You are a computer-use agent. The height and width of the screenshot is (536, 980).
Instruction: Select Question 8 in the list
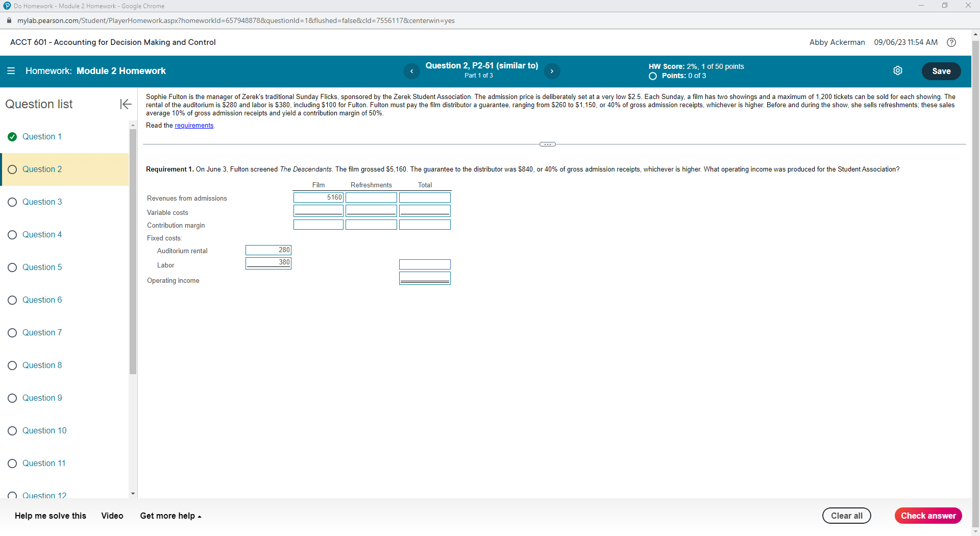(x=42, y=366)
